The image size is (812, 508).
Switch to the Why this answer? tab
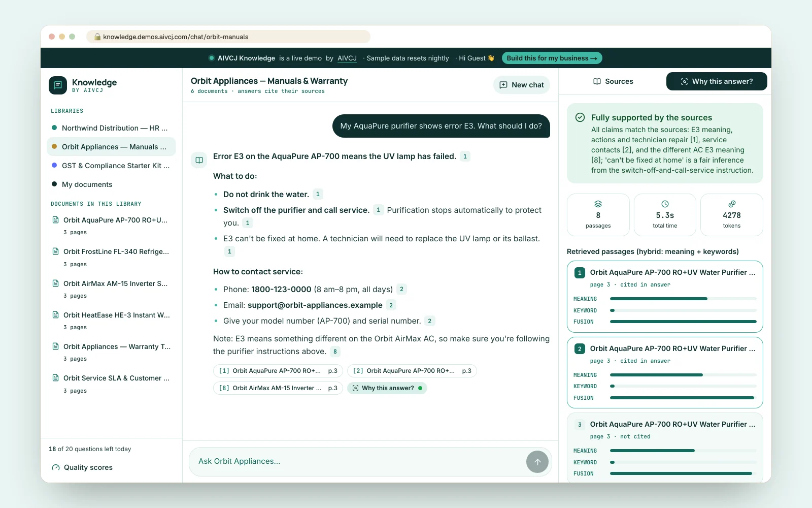(717, 81)
